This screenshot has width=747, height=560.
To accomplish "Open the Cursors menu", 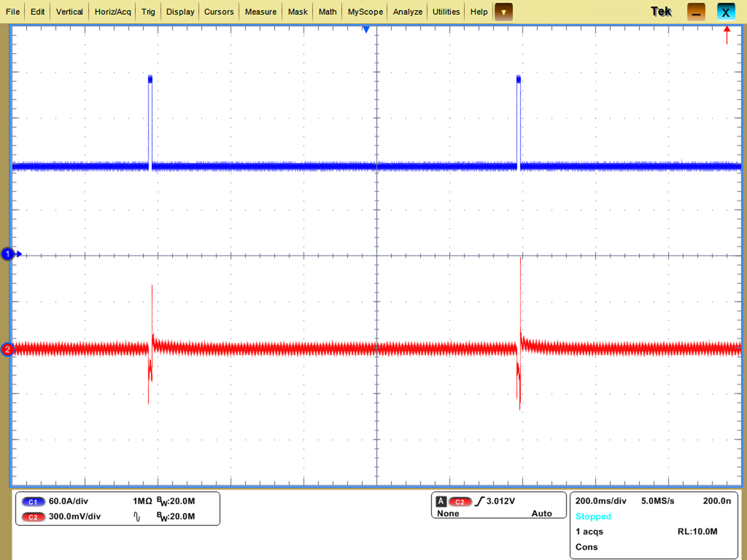I will coord(218,12).
